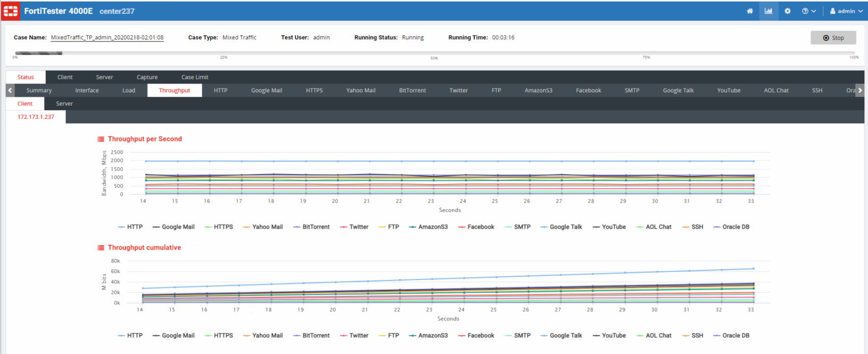
Task: Select the Google Mail sub-tab
Action: point(266,90)
